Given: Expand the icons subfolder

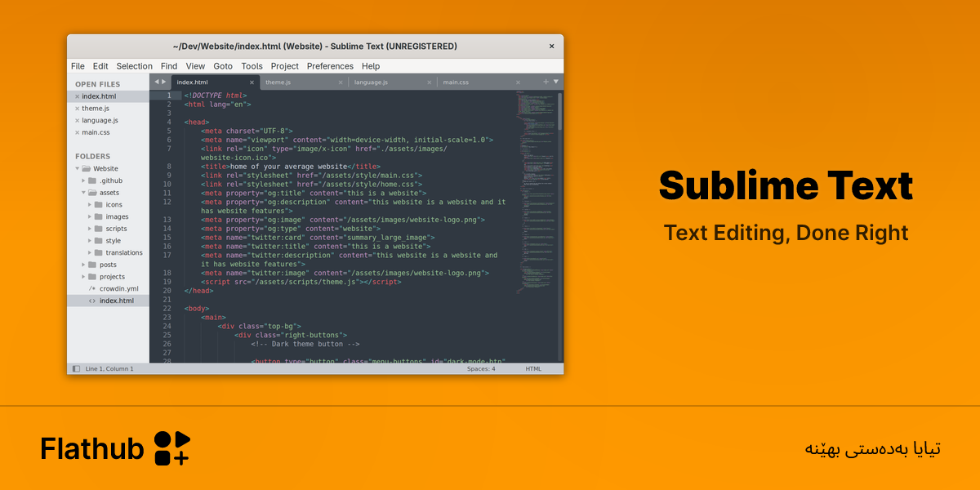Looking at the screenshot, I should [x=89, y=205].
